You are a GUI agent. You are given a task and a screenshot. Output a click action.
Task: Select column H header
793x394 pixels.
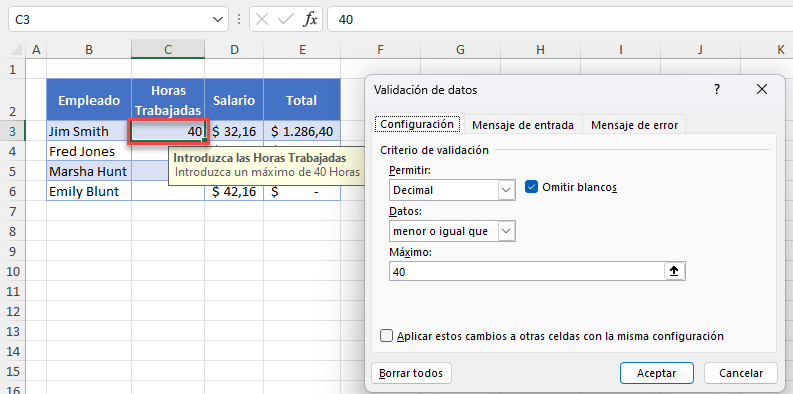(540, 50)
